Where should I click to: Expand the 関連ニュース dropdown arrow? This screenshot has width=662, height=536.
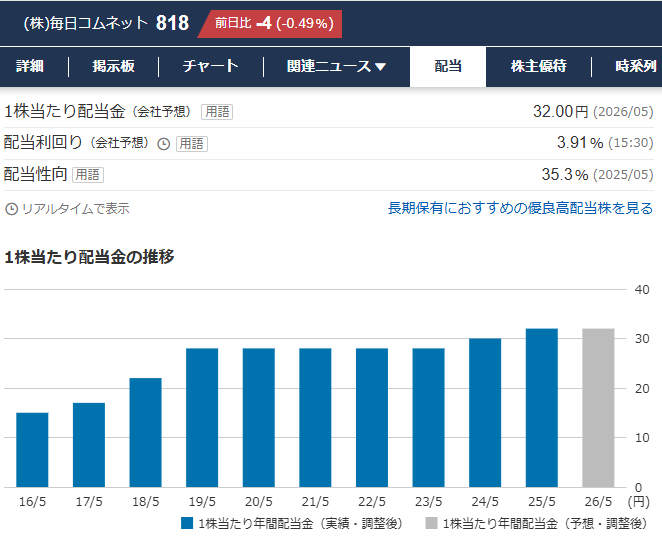click(380, 68)
